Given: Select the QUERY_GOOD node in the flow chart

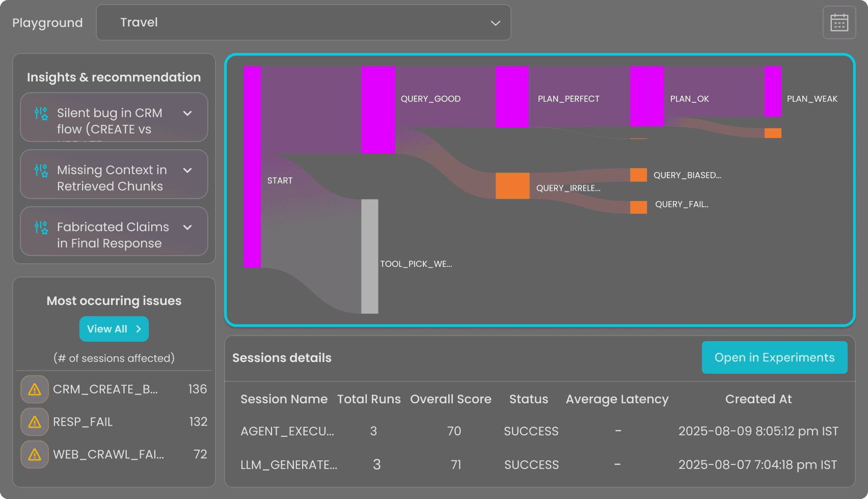Looking at the screenshot, I should (377, 109).
